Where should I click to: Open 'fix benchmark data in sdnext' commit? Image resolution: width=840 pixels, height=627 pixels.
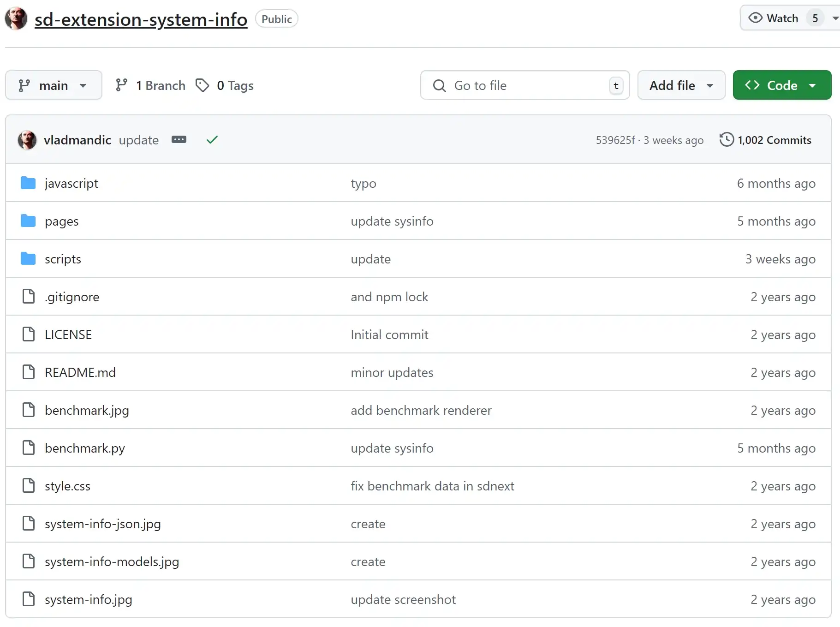pos(433,486)
